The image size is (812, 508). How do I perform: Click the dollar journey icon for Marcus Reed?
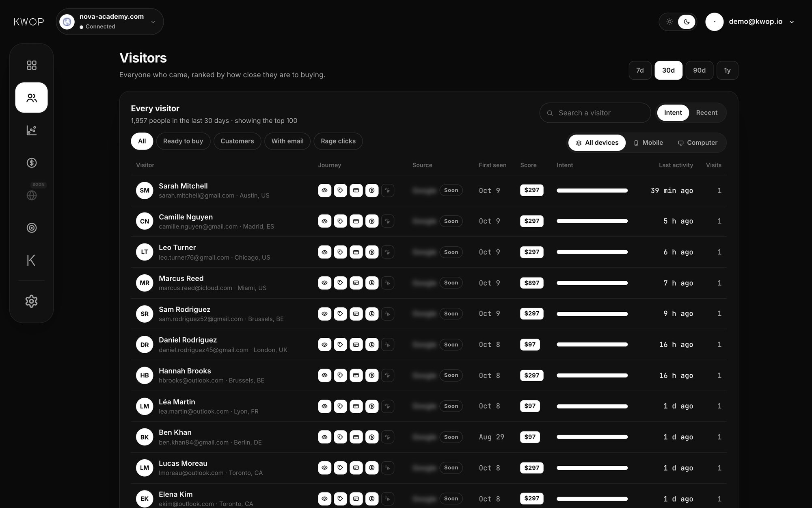point(372,283)
